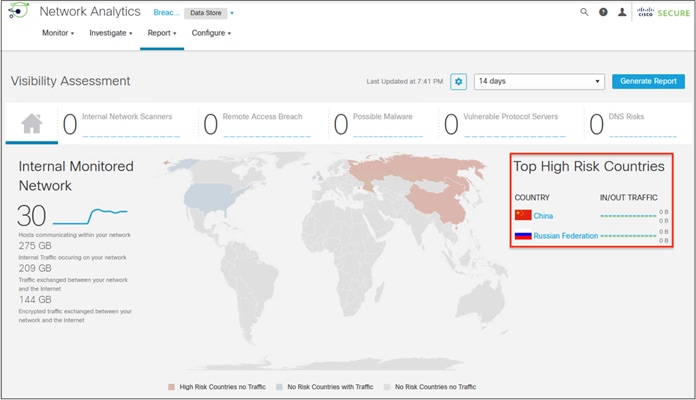
Task: Open the help icon in header
Action: point(603,12)
